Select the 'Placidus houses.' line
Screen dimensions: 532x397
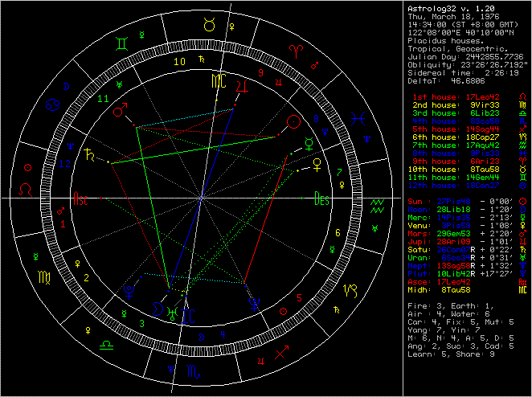tap(446, 41)
